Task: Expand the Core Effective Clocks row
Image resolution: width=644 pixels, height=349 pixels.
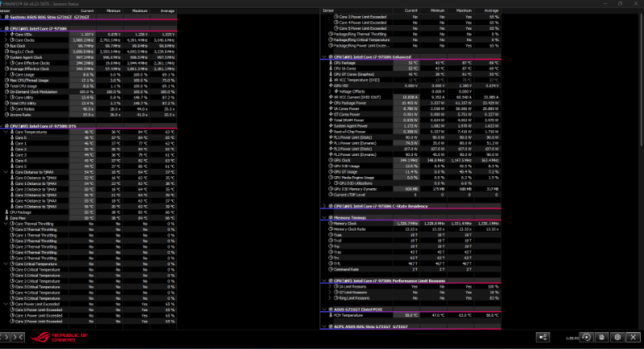Action: click(6, 64)
